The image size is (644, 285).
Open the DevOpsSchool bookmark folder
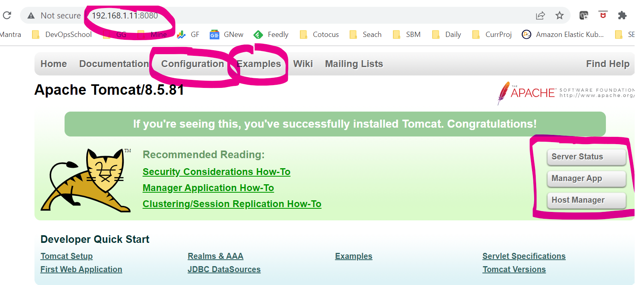click(62, 35)
